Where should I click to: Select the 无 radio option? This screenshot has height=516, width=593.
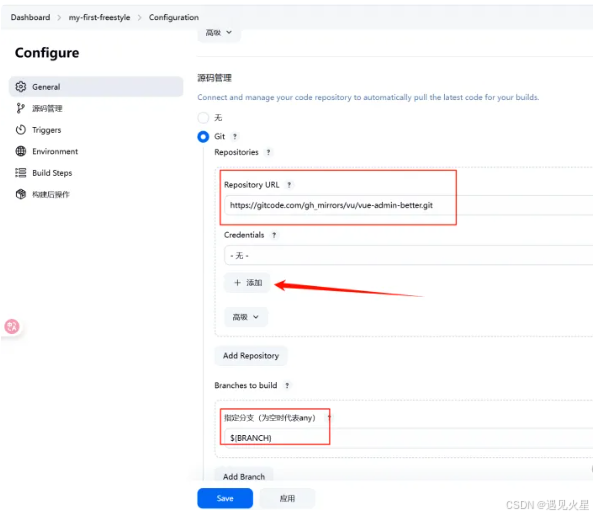click(203, 118)
